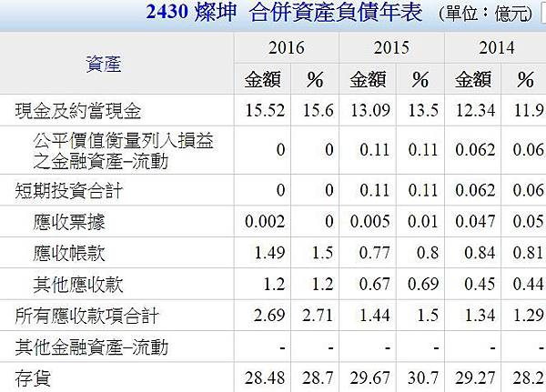Click 2016 cash amount 15.52
Image resolution: width=546 pixels, height=392 pixels.
click(265, 111)
